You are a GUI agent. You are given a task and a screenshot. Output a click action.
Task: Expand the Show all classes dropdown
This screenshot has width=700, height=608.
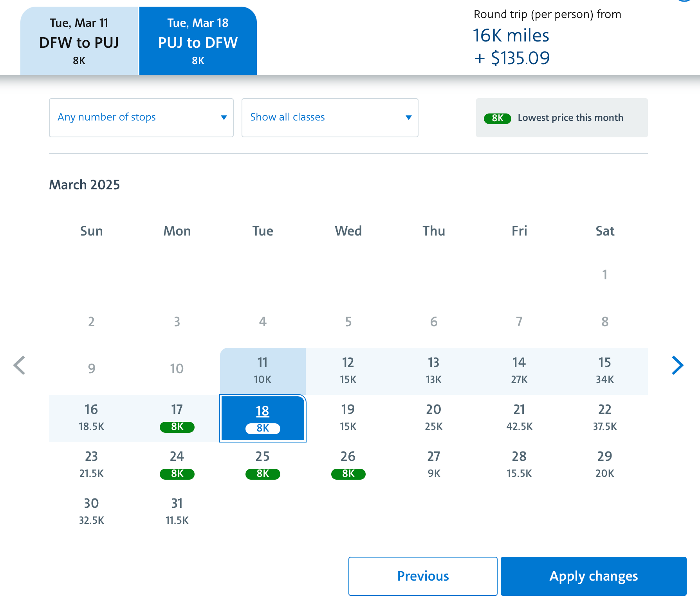point(330,117)
